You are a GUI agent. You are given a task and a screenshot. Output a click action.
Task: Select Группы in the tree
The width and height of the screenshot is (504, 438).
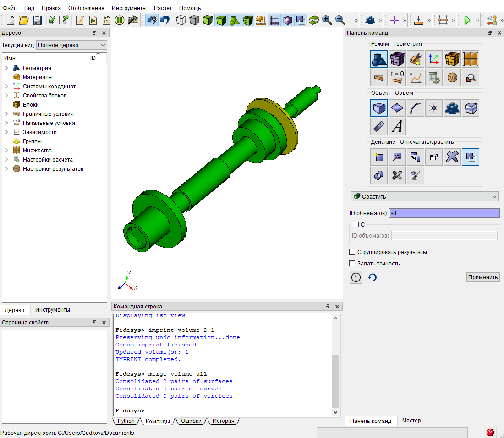(32, 141)
